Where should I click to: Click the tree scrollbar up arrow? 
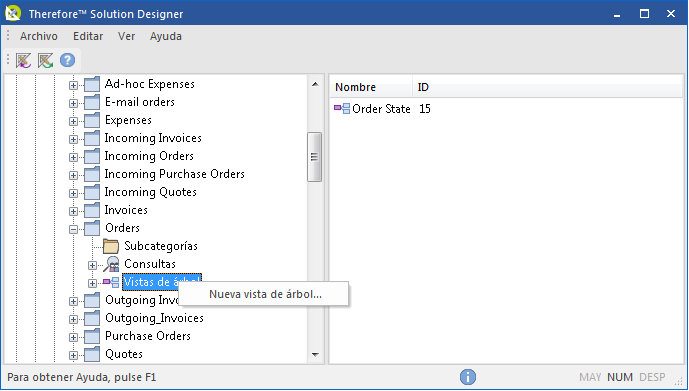point(315,84)
